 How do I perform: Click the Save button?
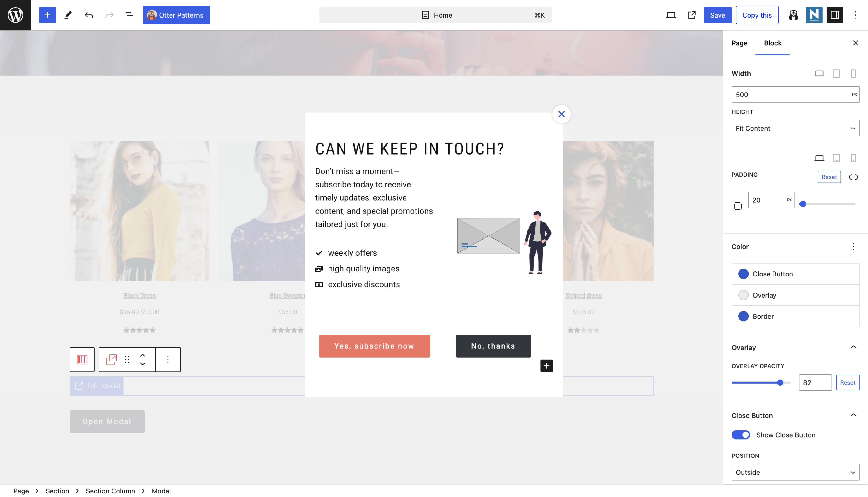pyautogui.click(x=718, y=15)
